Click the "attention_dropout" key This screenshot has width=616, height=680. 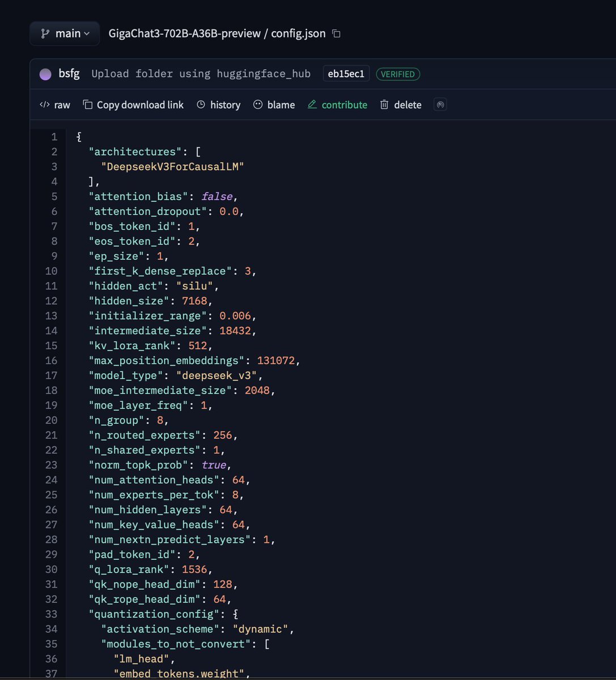pos(148,211)
